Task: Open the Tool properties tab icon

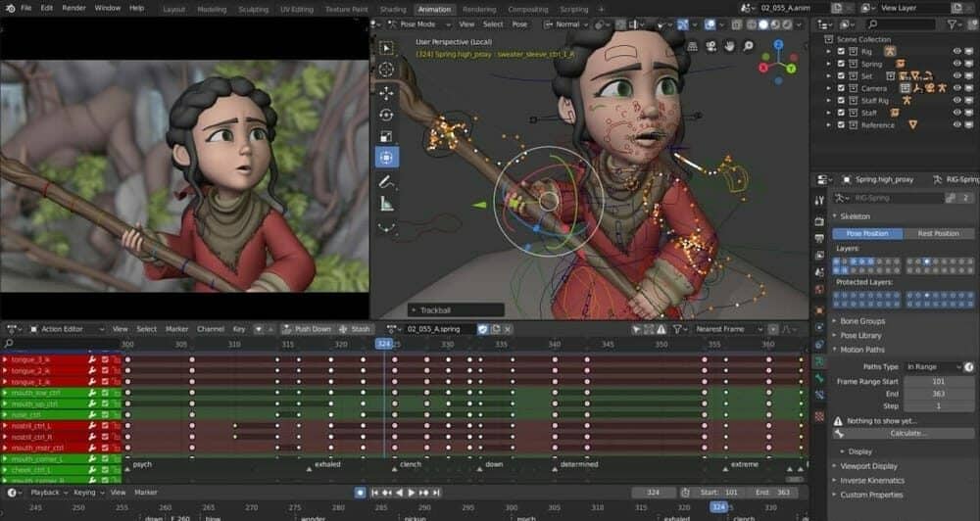Action: tap(819, 200)
